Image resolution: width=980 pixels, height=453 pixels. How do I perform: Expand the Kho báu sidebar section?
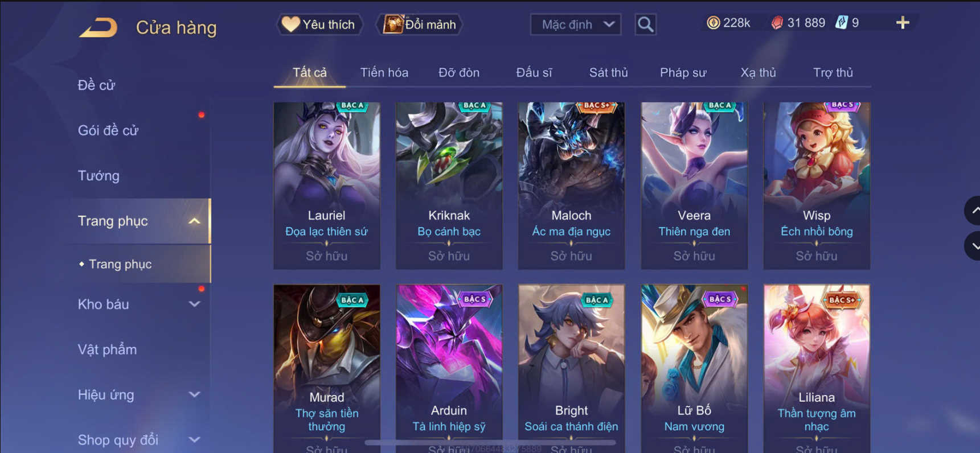tap(194, 304)
